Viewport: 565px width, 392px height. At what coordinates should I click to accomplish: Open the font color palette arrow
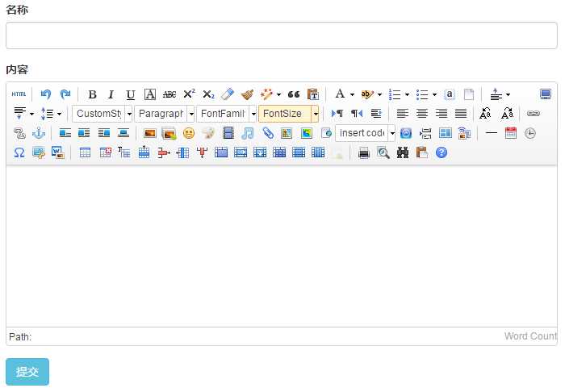352,94
